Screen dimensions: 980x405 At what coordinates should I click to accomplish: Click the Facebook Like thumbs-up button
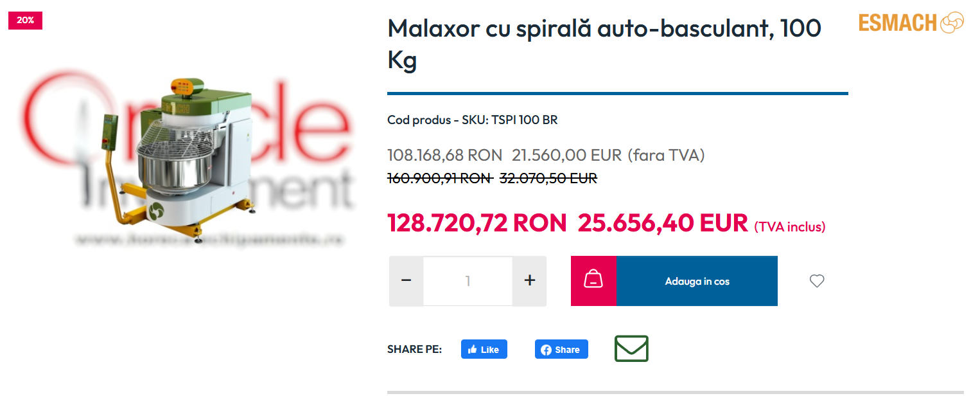click(484, 350)
